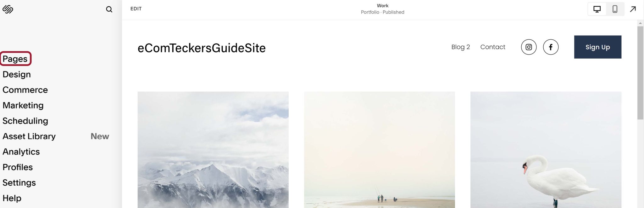Open the Pages menu item
Viewport: 644px width, 208px height.
pyautogui.click(x=15, y=59)
